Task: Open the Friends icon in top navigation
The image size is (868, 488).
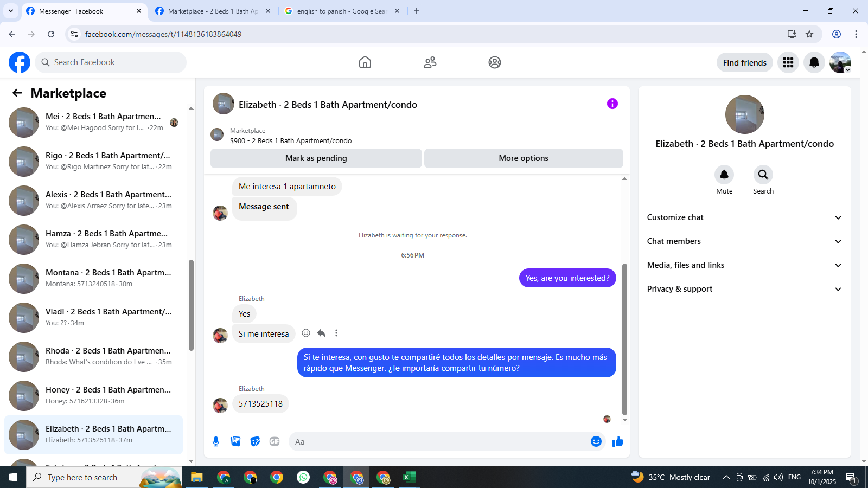Action: pyautogui.click(x=430, y=62)
